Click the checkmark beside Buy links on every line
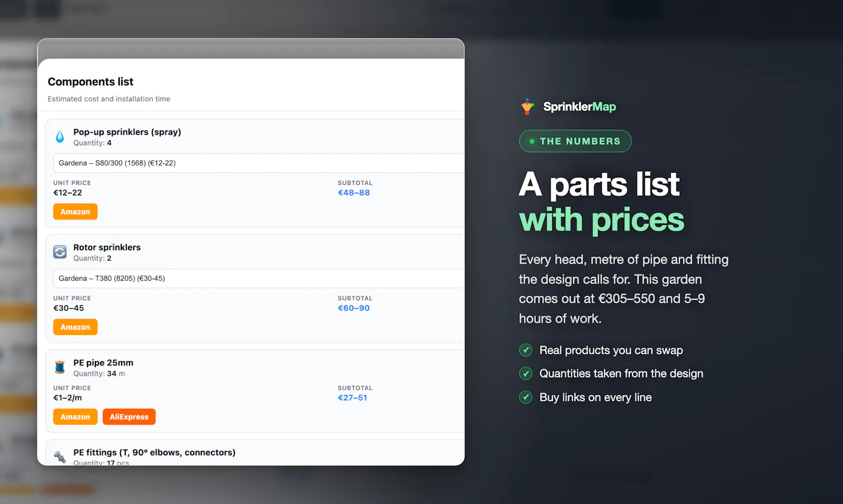The width and height of the screenshot is (843, 504). [x=526, y=397]
